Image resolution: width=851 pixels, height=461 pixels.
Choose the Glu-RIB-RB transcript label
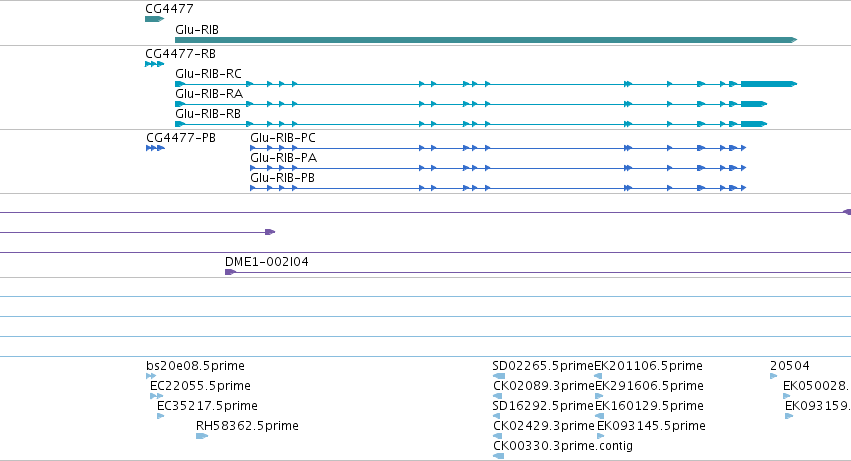coord(208,114)
